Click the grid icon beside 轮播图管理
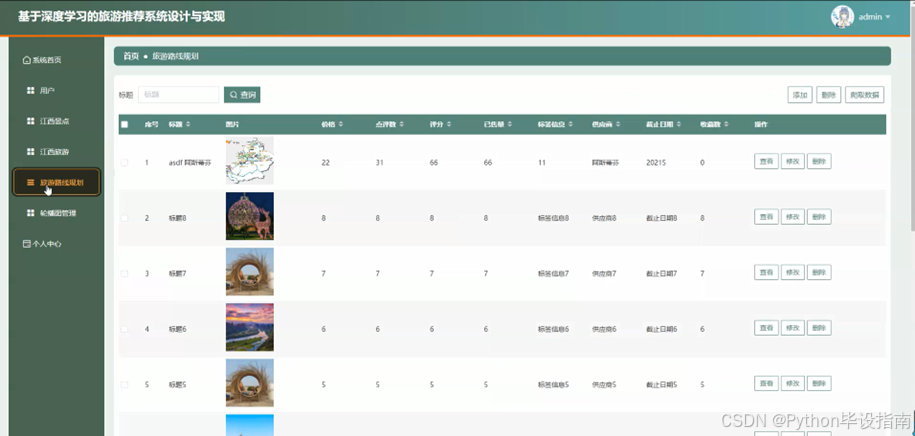 coord(30,213)
